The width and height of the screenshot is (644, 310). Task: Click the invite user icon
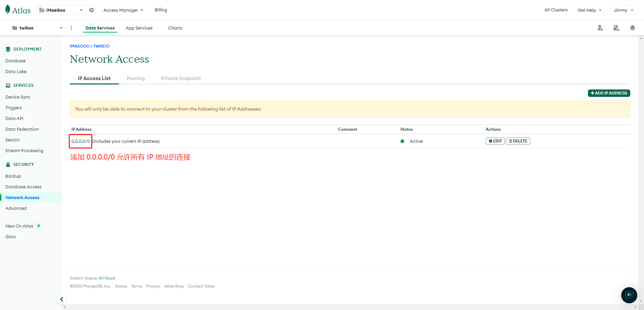[x=600, y=28]
